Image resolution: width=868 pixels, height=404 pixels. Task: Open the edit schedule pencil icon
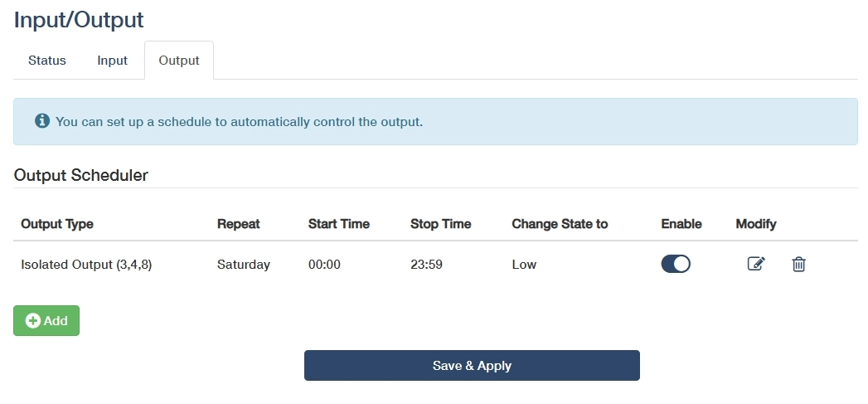[x=756, y=265]
